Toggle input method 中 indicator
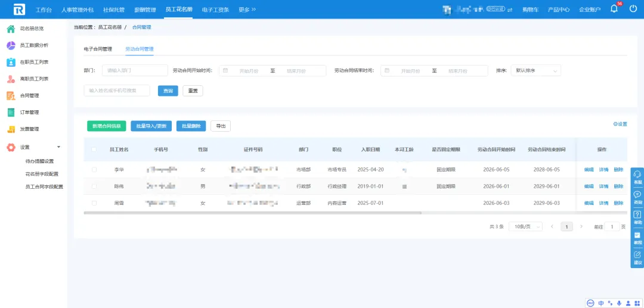The height and width of the screenshot is (308, 644). point(601,303)
